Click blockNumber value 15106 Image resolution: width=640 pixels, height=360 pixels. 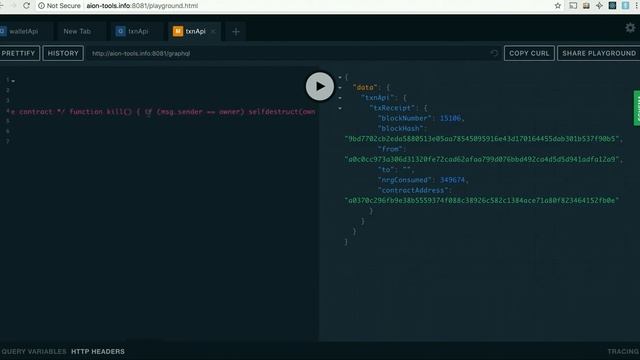point(450,118)
